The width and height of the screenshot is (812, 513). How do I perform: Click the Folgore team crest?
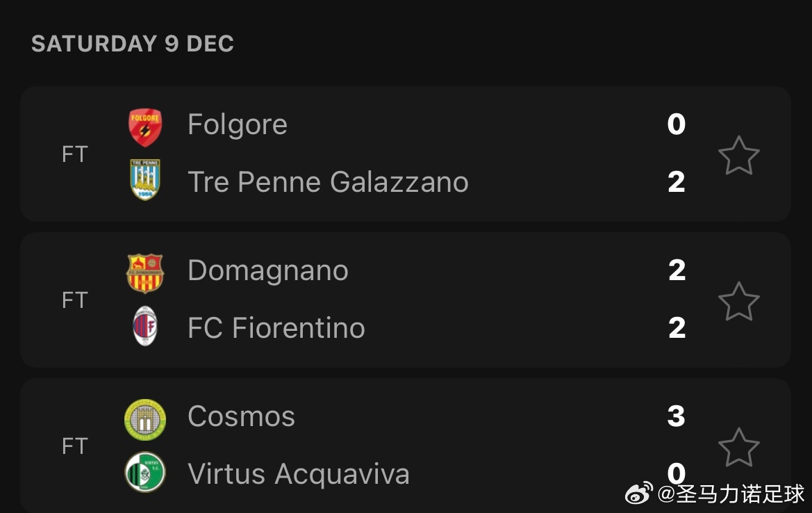145,127
